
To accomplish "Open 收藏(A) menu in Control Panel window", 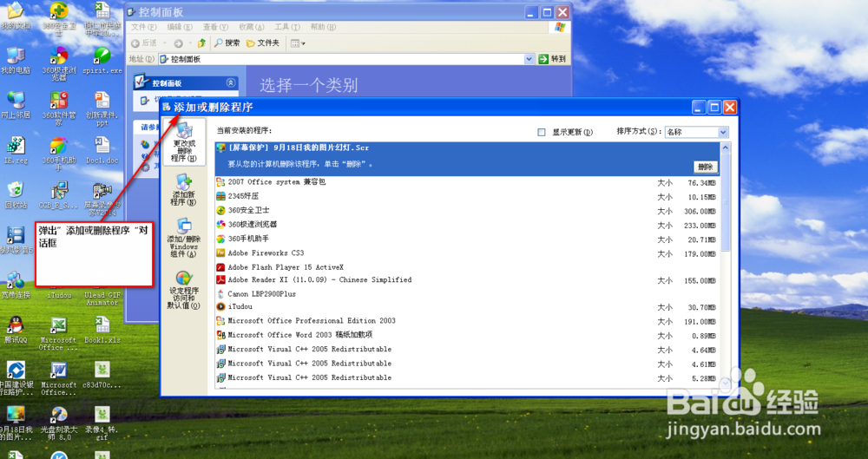I will click(x=252, y=27).
